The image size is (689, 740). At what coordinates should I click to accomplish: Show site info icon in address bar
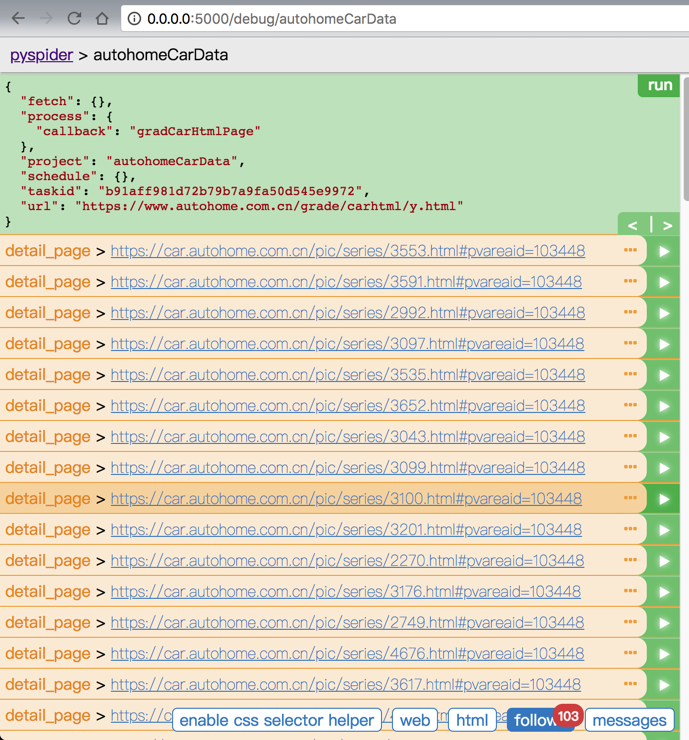click(134, 18)
